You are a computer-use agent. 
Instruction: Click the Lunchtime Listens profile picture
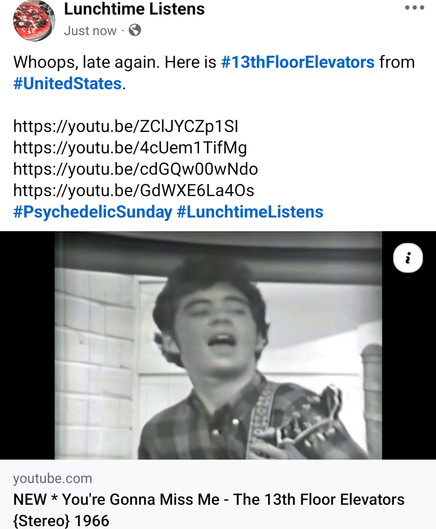point(33,20)
